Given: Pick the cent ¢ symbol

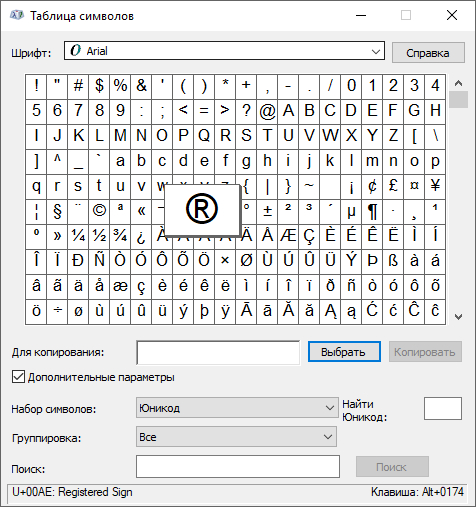Looking at the screenshot, I should [372, 187].
